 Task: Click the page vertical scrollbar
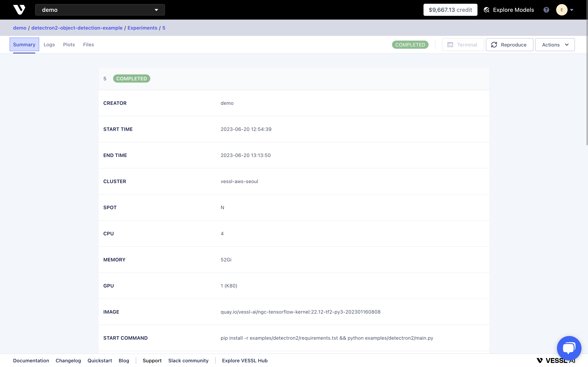pyautogui.click(x=587, y=73)
